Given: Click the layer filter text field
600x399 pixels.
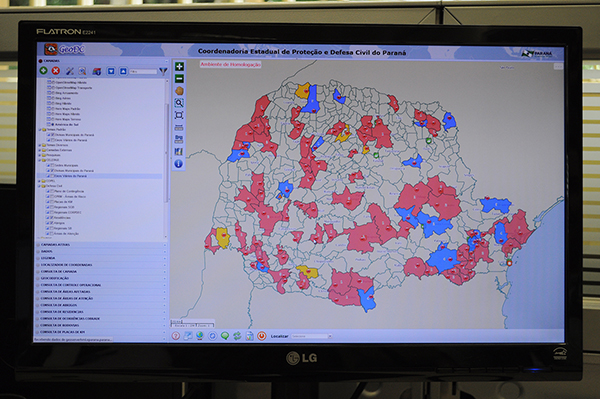Looking at the screenshot, I should coord(143,72).
